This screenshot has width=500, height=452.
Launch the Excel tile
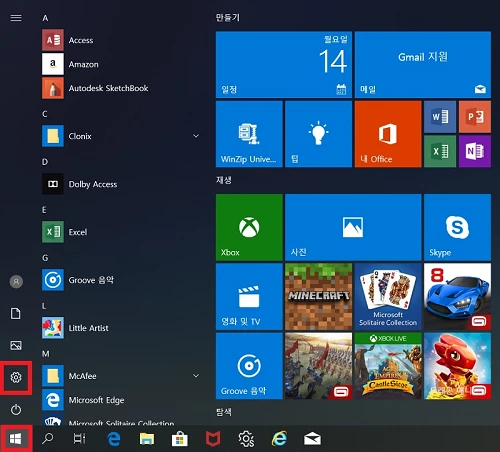(440, 151)
